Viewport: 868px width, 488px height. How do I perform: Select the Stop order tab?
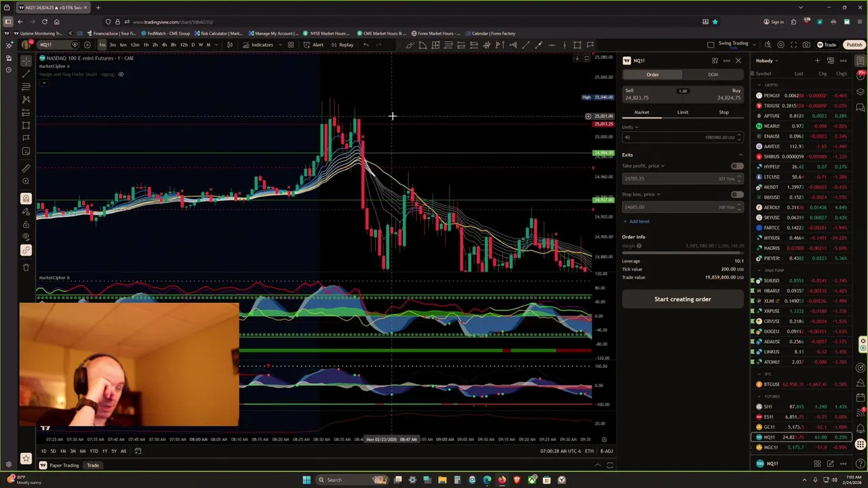[724, 113]
